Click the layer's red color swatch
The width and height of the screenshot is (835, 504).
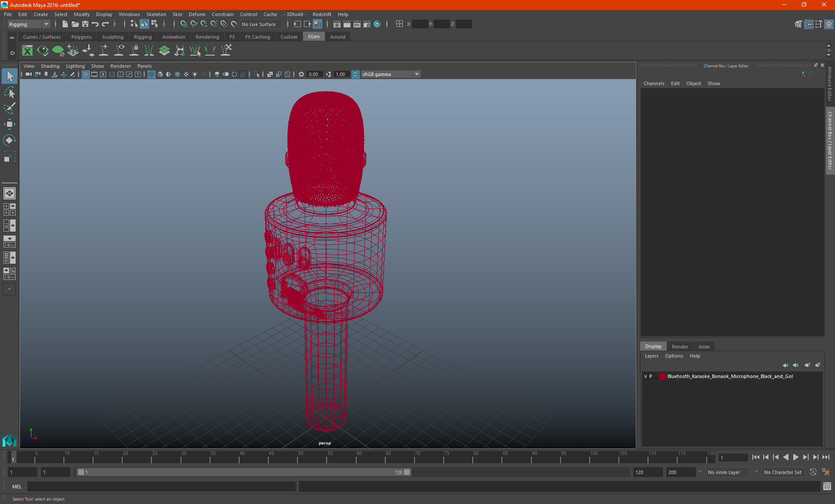(662, 376)
